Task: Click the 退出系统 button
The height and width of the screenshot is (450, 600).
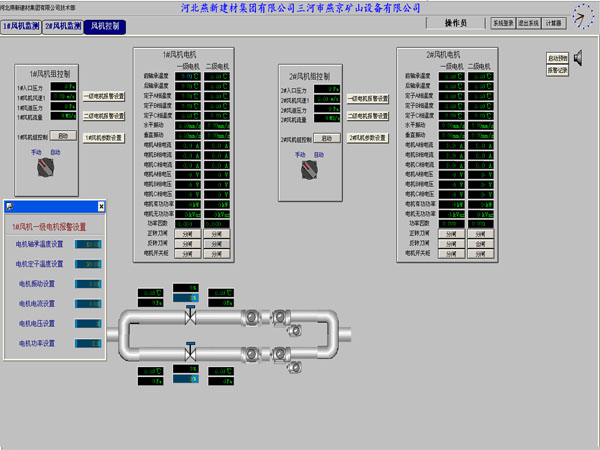Action: (529, 23)
